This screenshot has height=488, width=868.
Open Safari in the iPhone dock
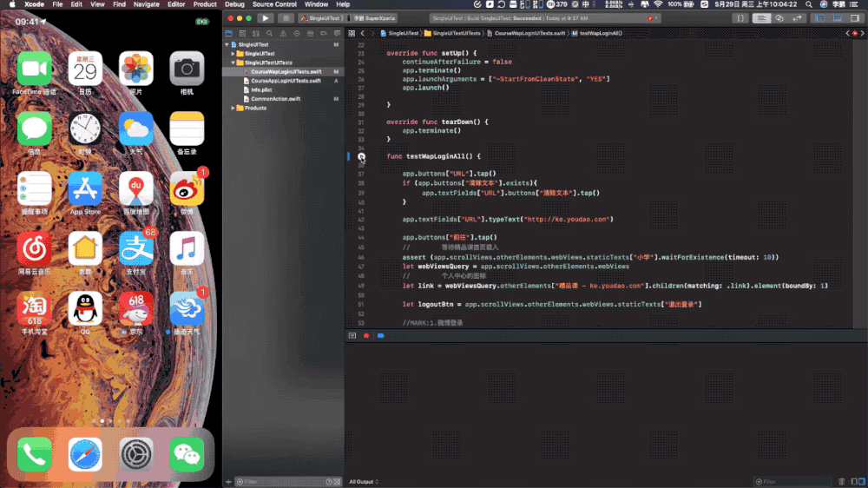(85, 454)
